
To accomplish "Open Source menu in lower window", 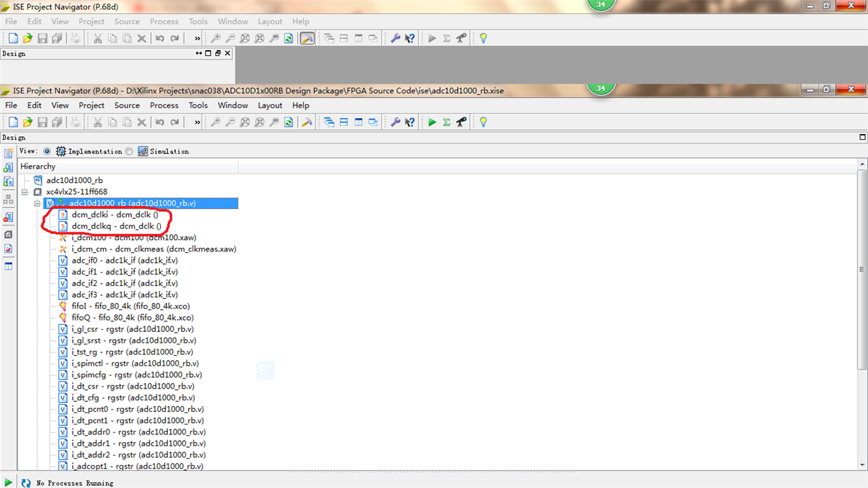I will tap(127, 105).
